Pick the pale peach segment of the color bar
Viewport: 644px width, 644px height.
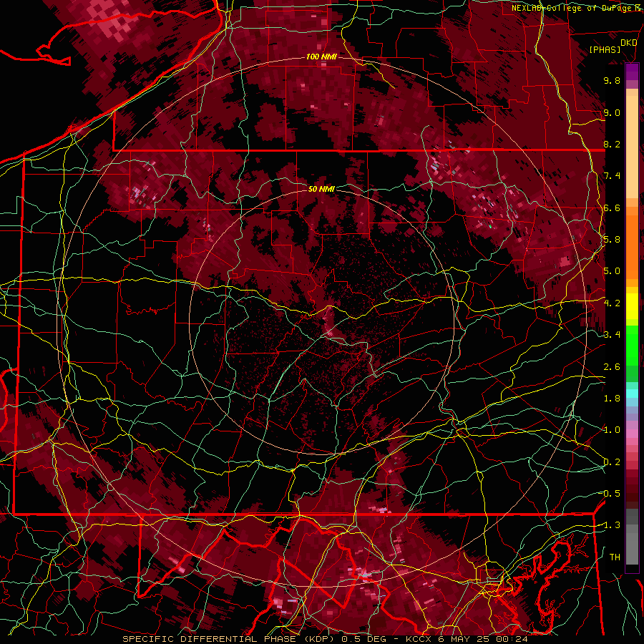pyautogui.click(x=632, y=147)
